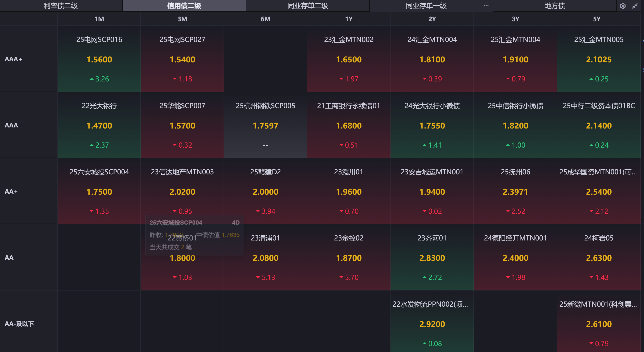Image resolution: width=644 pixels, height=352 pixels.
Task: Click the 25六安城投SCP004 tooltip title
Action: (176, 222)
